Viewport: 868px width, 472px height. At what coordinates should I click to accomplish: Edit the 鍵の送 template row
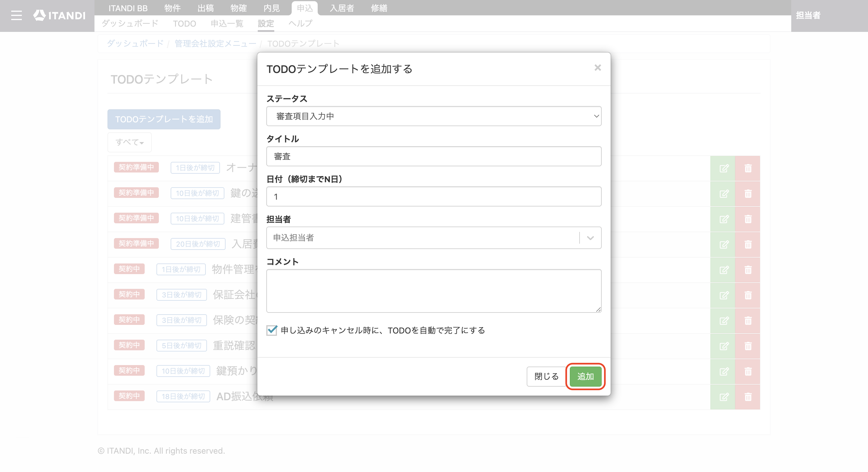pyautogui.click(x=723, y=194)
